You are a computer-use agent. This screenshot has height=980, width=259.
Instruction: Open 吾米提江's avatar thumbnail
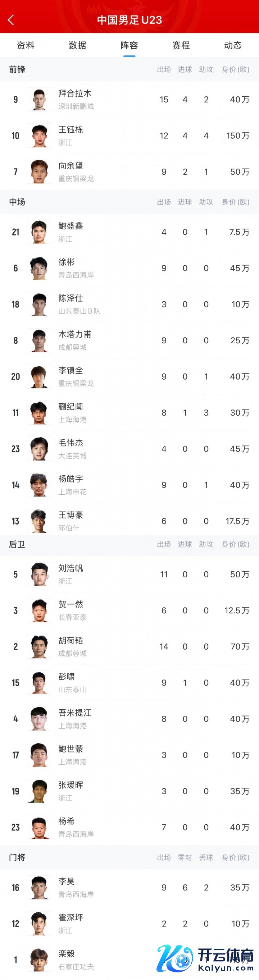[39, 719]
